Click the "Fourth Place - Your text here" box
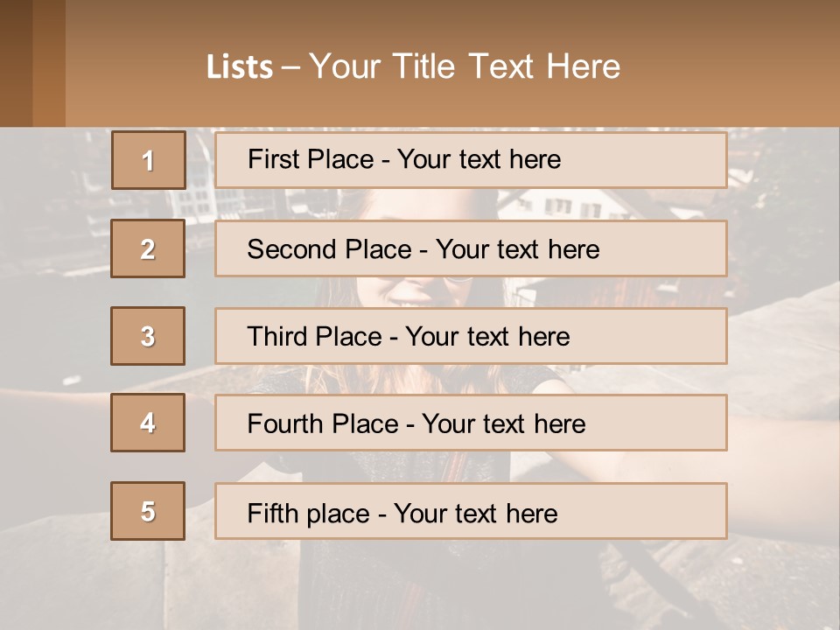The height and width of the screenshot is (630, 840). click(471, 423)
